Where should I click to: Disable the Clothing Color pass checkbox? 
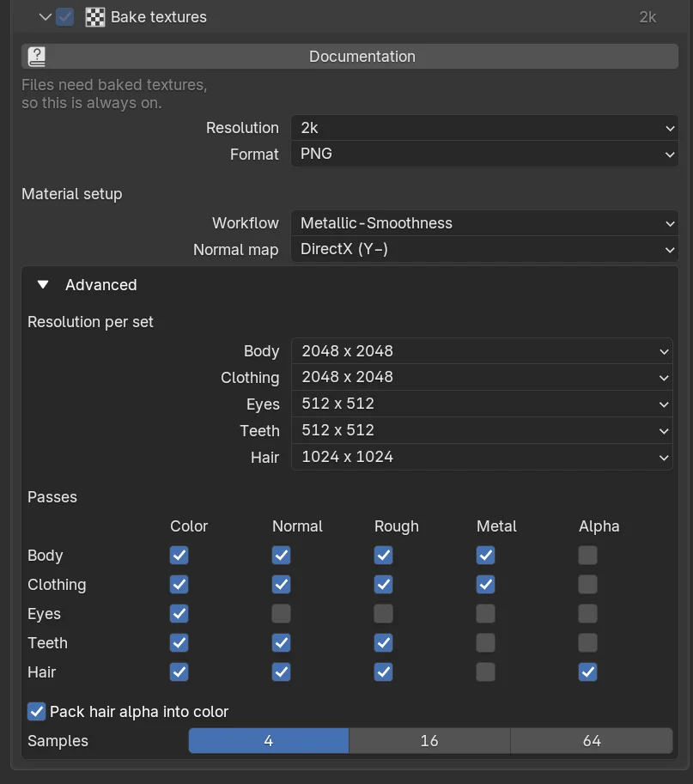pyautogui.click(x=179, y=585)
